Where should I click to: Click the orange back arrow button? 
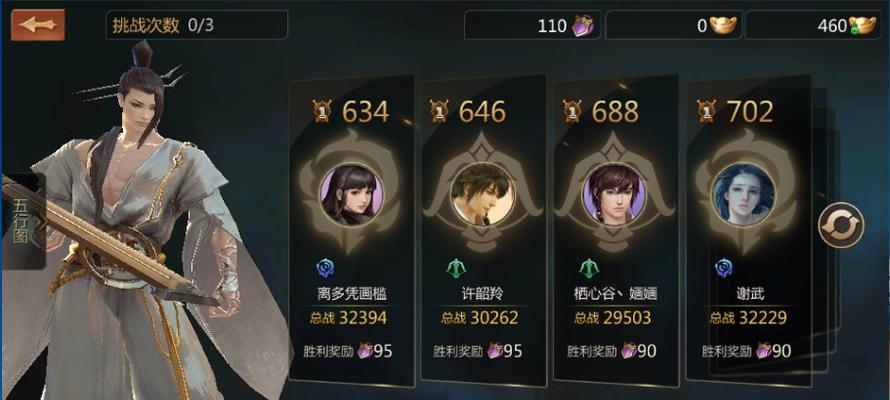click(x=37, y=25)
